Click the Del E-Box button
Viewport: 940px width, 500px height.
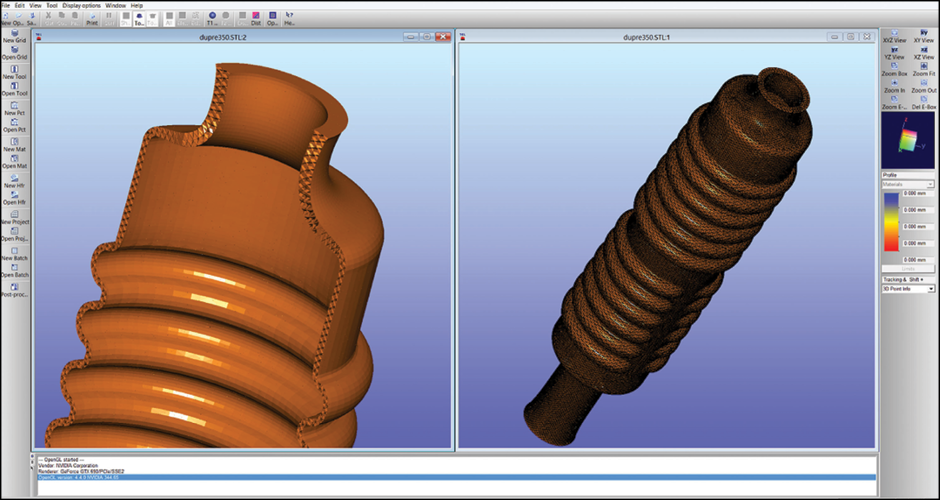tap(922, 102)
